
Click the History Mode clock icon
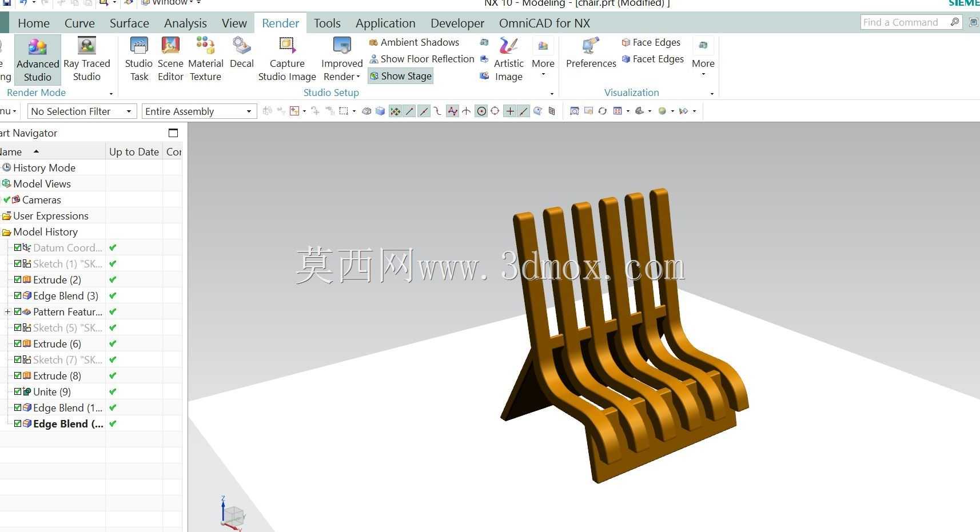(6, 167)
